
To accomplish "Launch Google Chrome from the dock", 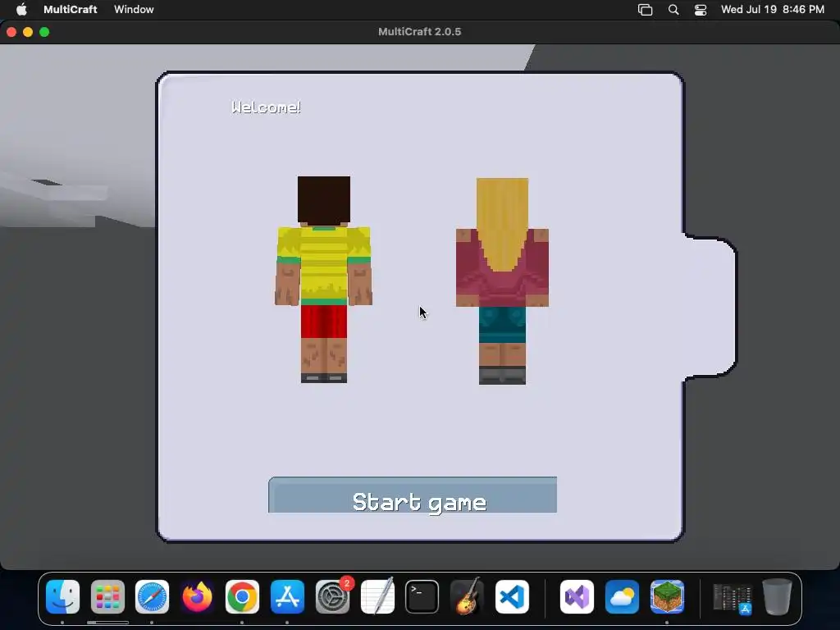I will tap(242, 597).
